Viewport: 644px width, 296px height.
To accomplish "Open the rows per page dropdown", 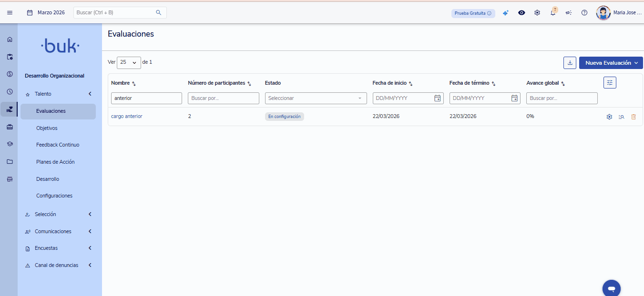I will [x=129, y=62].
